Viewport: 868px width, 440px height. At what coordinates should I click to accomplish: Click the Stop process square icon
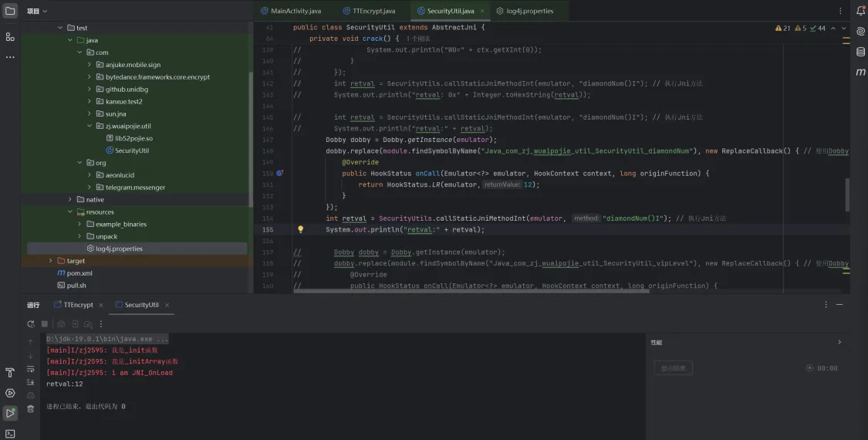pos(45,324)
